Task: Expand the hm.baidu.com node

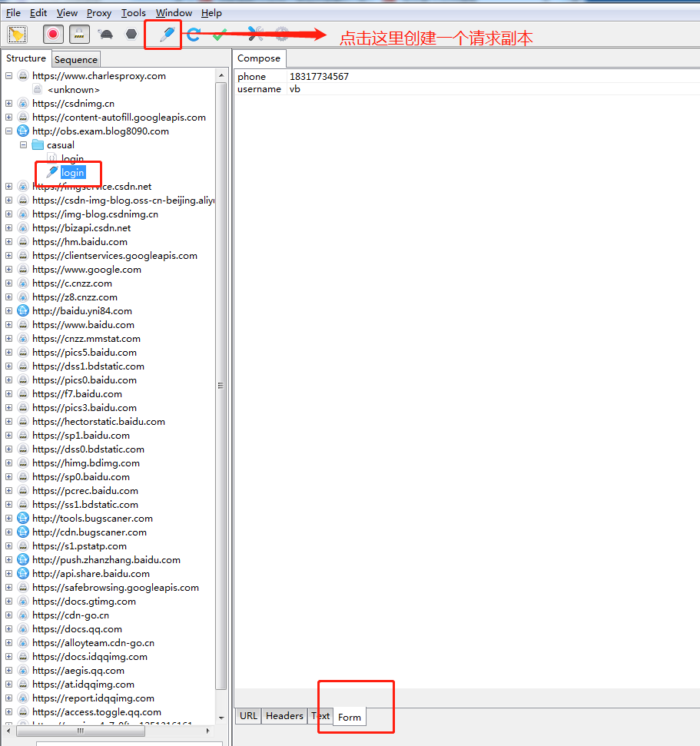Action: point(8,242)
